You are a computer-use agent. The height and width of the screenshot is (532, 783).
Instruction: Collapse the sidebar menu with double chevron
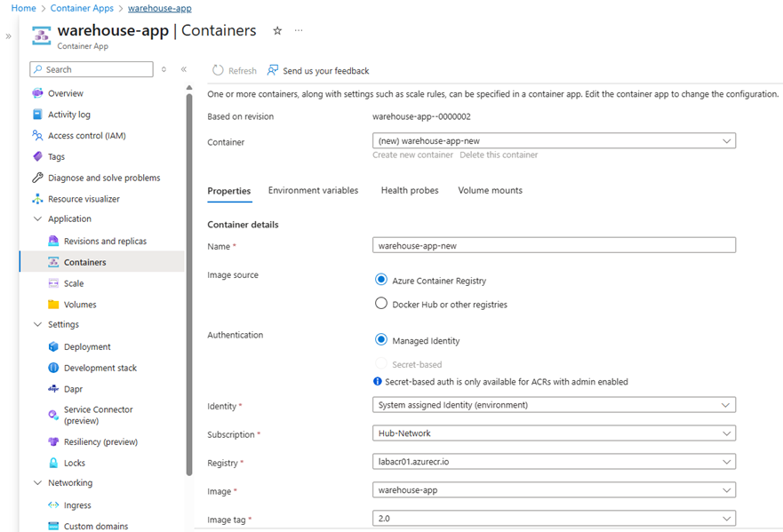coord(184,69)
